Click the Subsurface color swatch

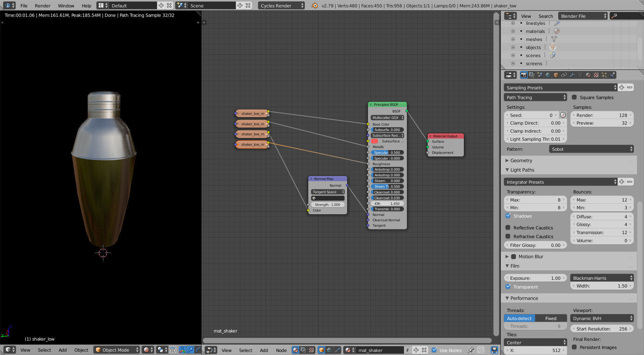point(375,141)
